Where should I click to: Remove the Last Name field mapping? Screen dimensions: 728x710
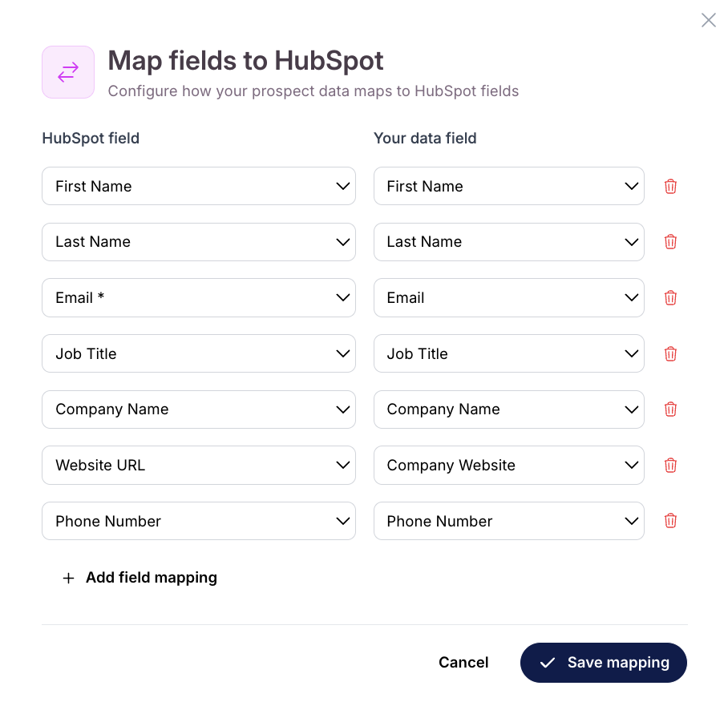670,242
